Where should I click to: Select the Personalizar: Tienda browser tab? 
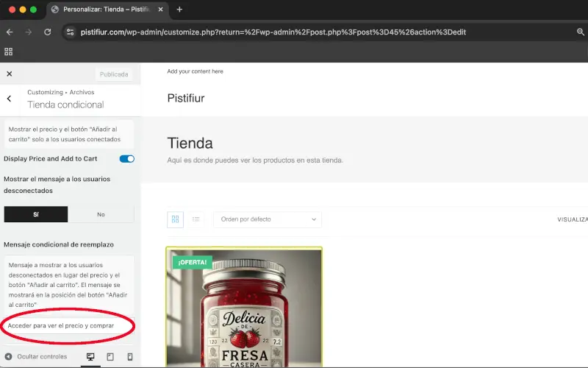pos(107,10)
